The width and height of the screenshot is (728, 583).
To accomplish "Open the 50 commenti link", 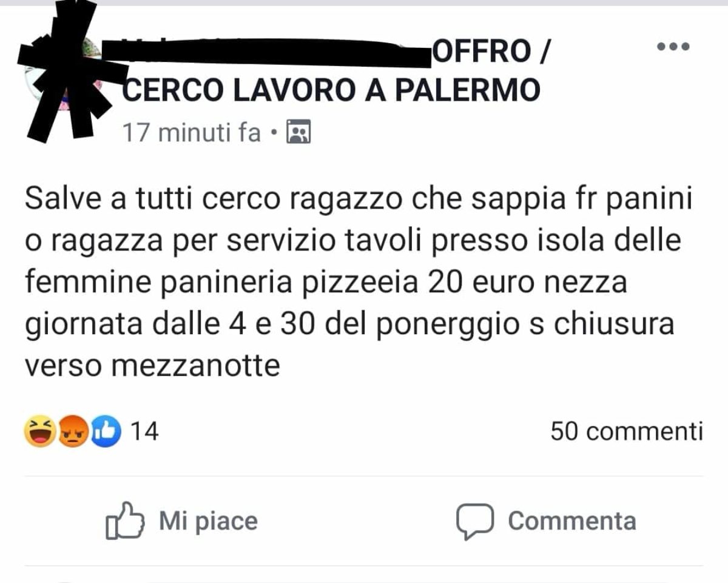I will click(x=627, y=431).
